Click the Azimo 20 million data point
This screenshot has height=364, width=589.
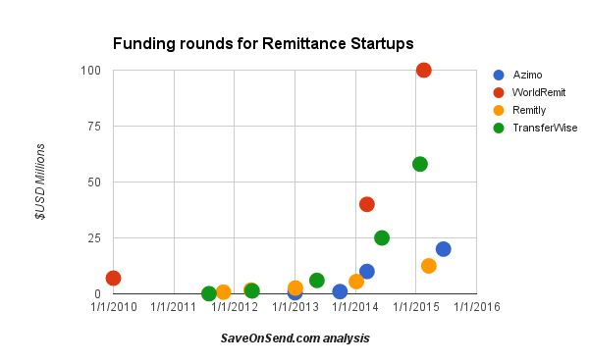[x=444, y=249]
